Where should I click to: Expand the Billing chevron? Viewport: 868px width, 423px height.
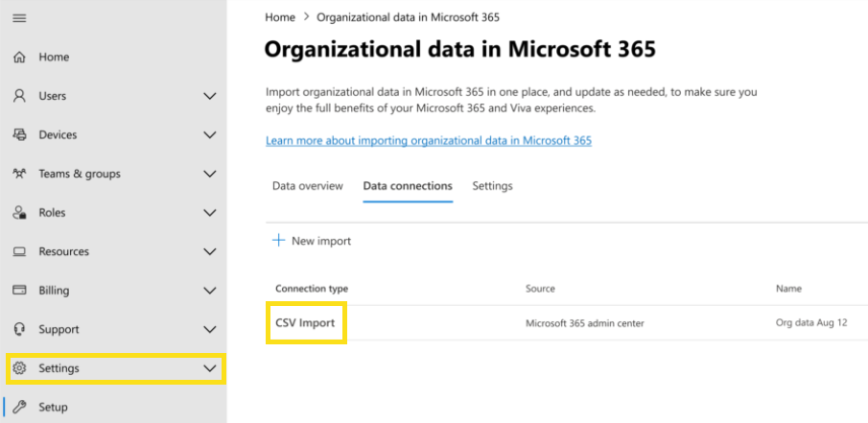[x=210, y=290]
